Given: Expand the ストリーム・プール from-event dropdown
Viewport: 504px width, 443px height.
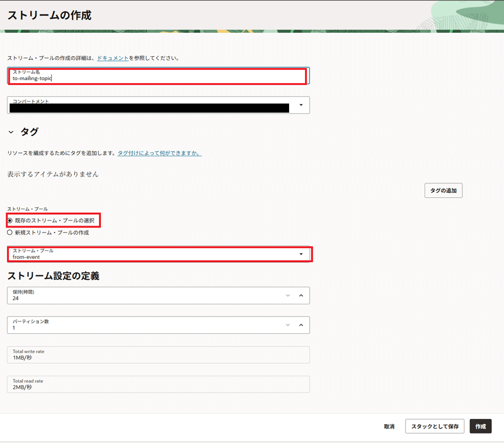Looking at the screenshot, I should coord(301,254).
